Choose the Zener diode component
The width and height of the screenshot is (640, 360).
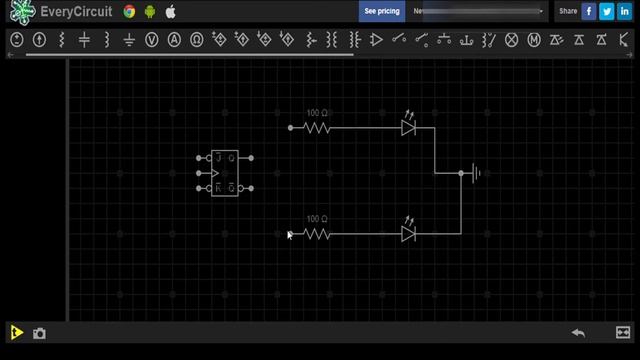pyautogui.click(x=601, y=40)
